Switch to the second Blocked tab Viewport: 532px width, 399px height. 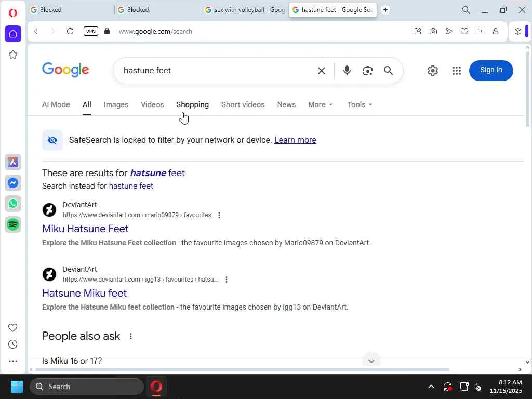[x=158, y=10]
